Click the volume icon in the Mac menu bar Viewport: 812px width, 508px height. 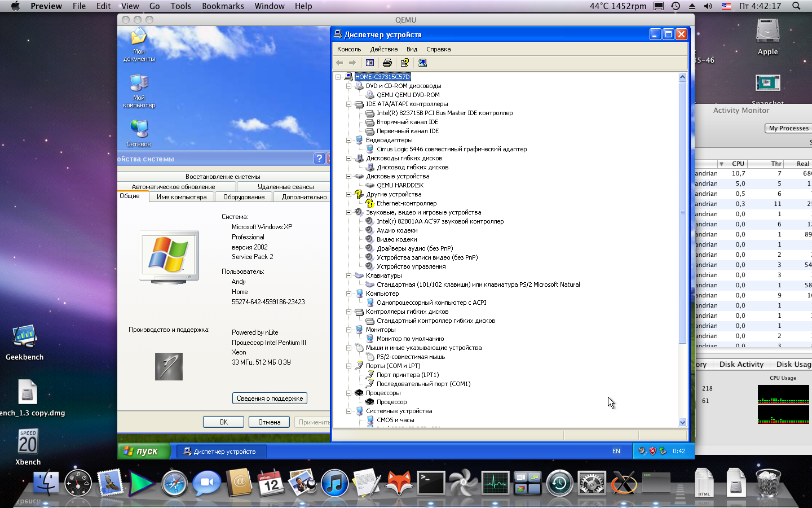[708, 6]
